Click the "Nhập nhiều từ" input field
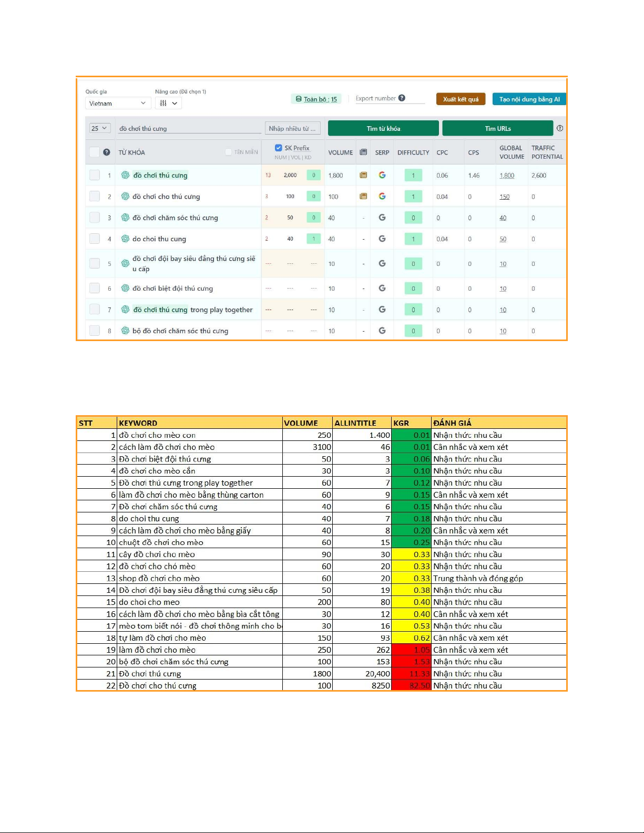The height and width of the screenshot is (833, 644). coord(292,128)
